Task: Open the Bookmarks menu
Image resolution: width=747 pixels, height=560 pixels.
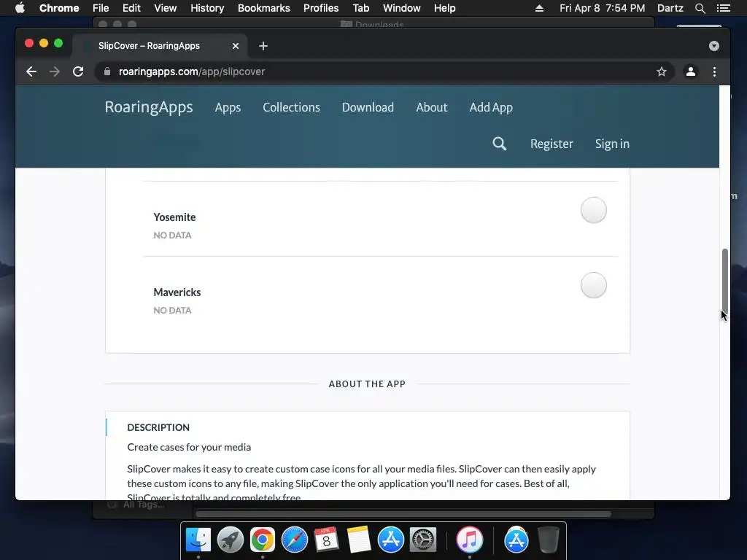Action: [263, 8]
